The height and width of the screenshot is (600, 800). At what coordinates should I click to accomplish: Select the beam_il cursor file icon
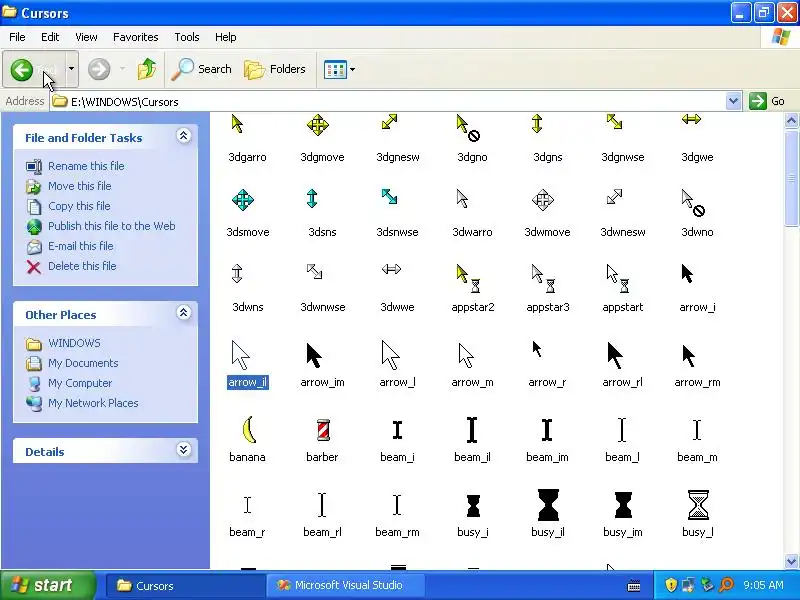tap(472, 430)
